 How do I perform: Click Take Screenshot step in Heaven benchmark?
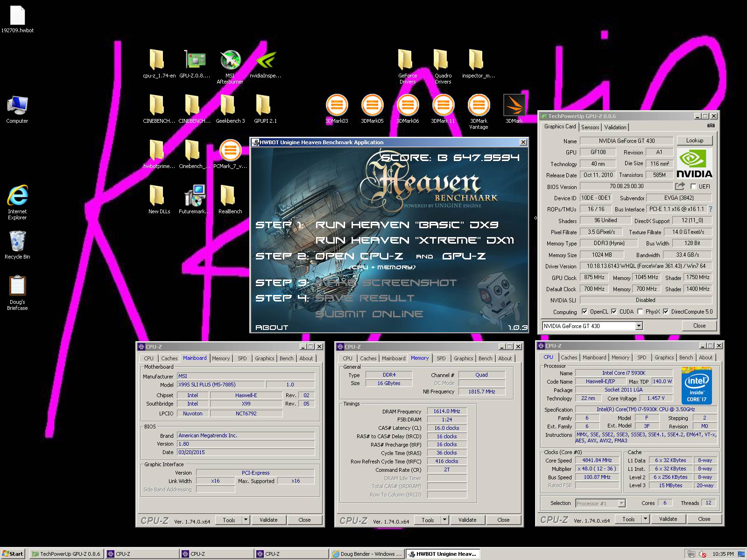click(387, 282)
